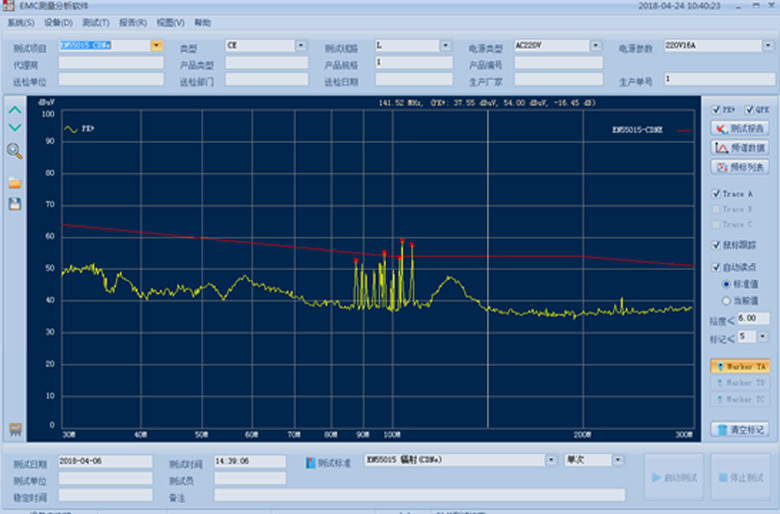Open the 电源类型 AC220V dropdown
780x514 pixels.
(596, 45)
